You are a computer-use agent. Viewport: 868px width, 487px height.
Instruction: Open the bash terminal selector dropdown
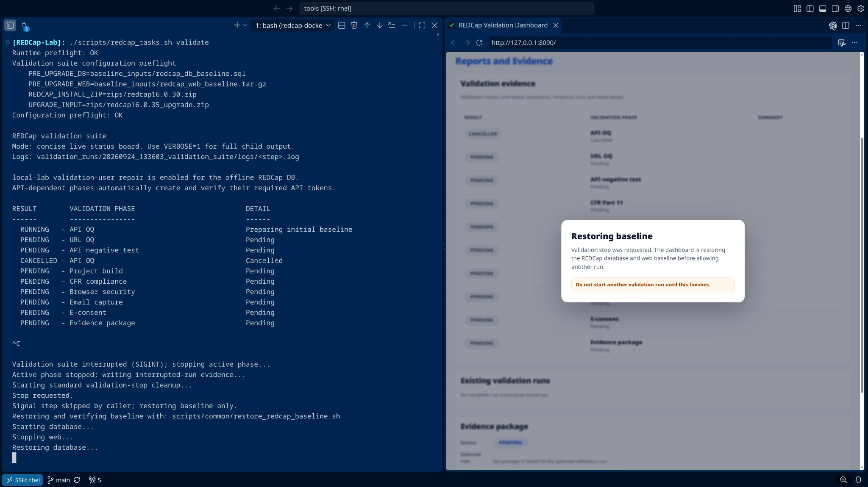tap(293, 25)
